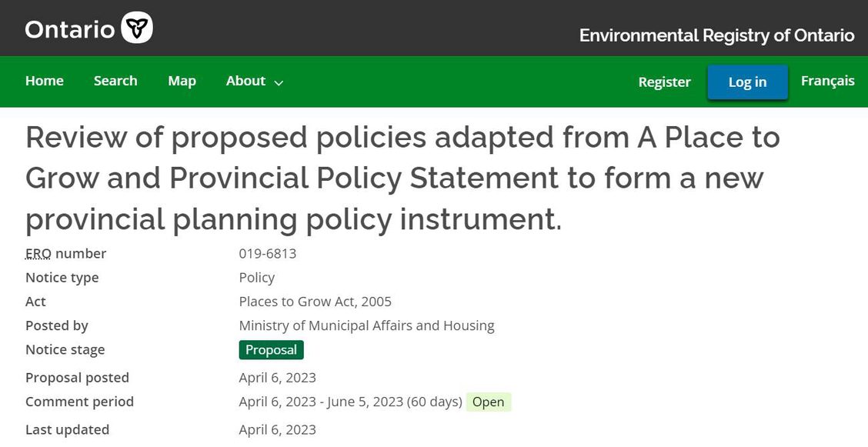
Task: Click the Policy notice type value
Action: [x=257, y=278]
